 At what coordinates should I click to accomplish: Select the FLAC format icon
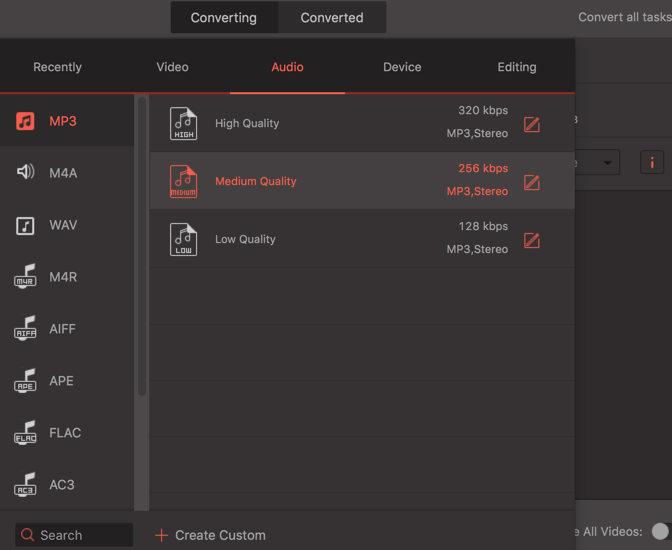tap(25, 433)
